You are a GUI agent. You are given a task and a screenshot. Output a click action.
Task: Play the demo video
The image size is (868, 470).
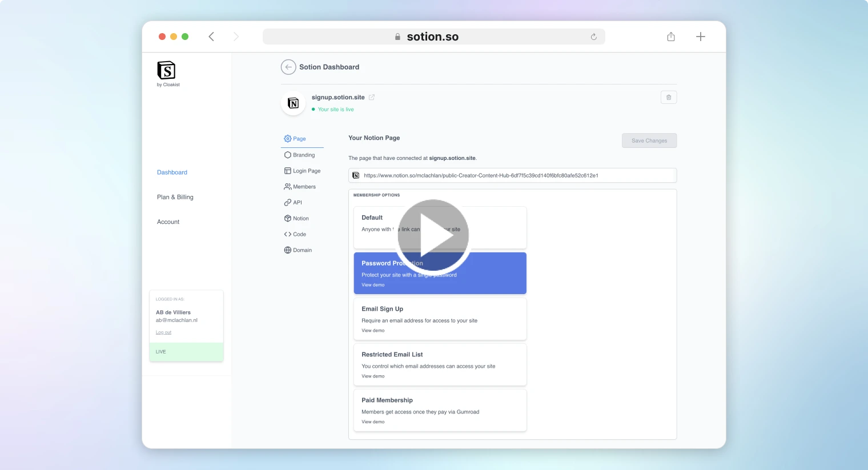click(x=433, y=235)
